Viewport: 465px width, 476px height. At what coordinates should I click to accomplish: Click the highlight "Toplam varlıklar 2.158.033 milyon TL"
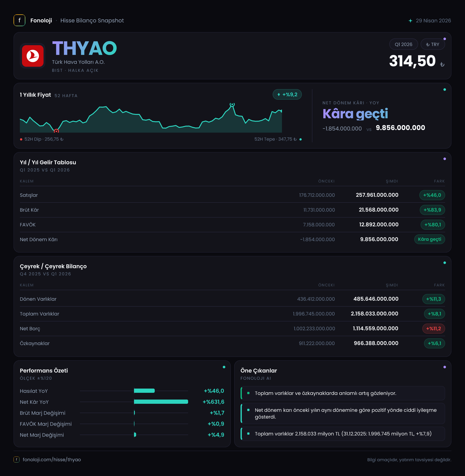[x=343, y=434]
